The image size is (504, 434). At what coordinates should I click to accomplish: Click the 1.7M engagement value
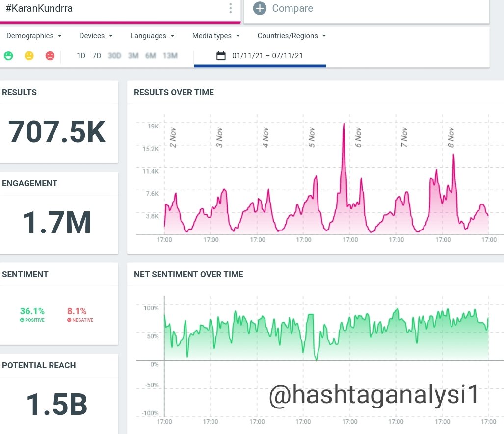pyautogui.click(x=57, y=223)
